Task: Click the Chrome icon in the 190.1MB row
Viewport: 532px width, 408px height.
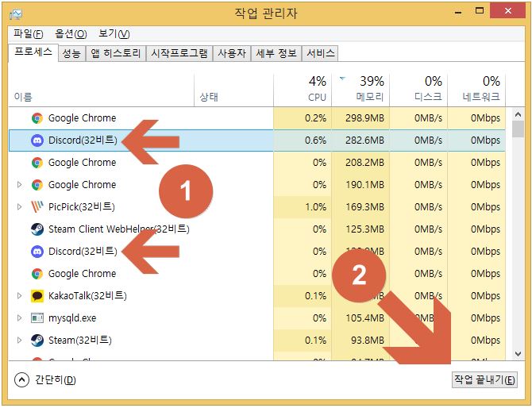Action: point(37,185)
